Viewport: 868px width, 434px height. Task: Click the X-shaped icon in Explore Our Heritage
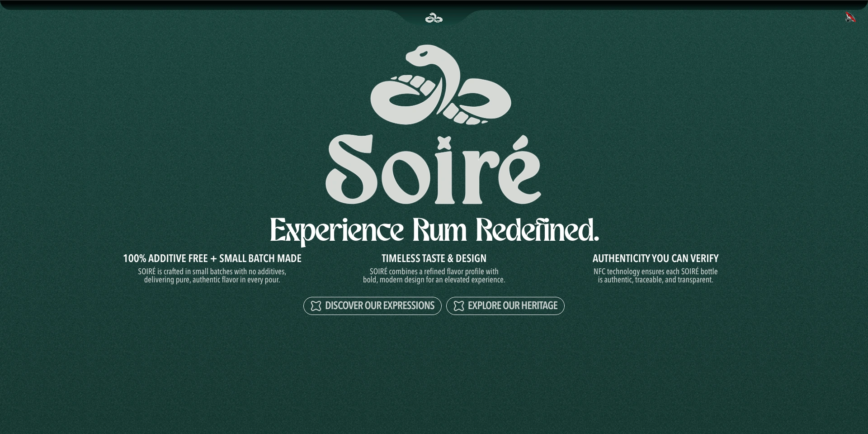(x=459, y=306)
